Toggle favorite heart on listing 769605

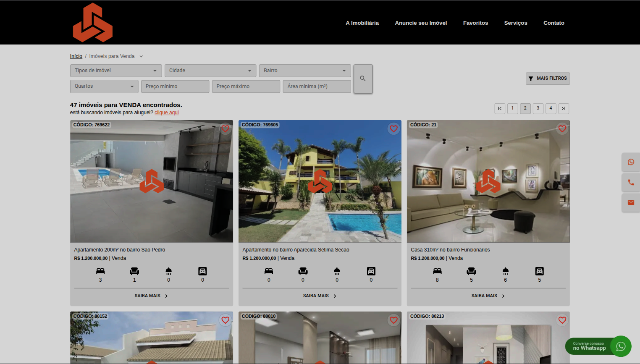click(x=393, y=129)
